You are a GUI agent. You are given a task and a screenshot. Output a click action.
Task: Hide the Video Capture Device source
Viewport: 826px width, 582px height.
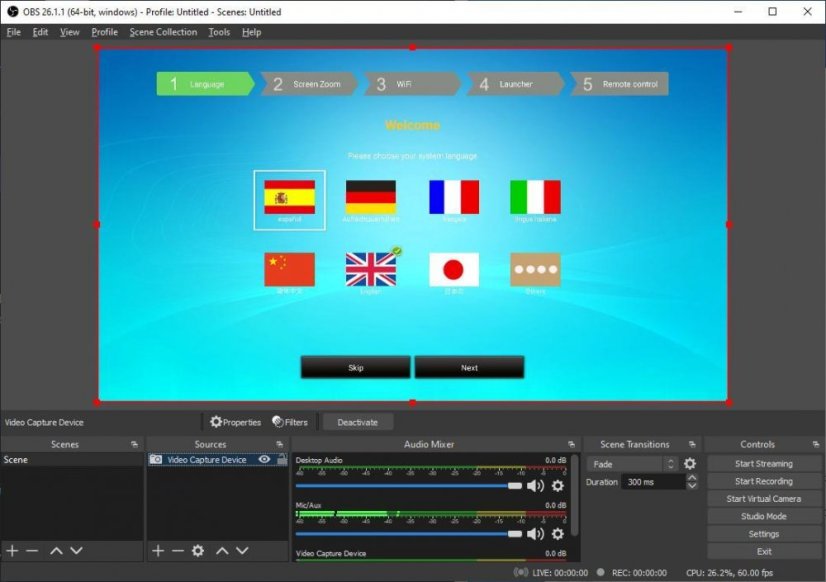pos(263,459)
